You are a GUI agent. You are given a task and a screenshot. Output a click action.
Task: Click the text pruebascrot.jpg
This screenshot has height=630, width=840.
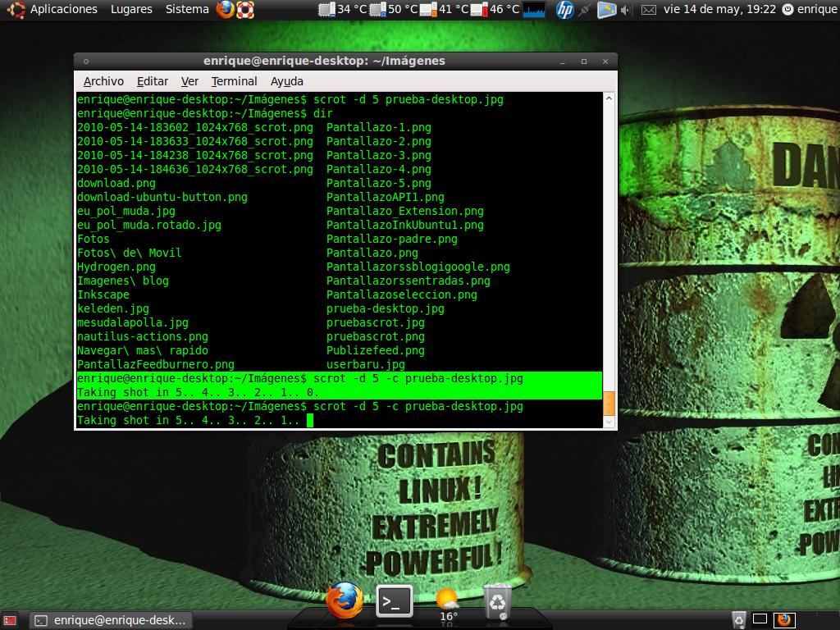tap(376, 322)
